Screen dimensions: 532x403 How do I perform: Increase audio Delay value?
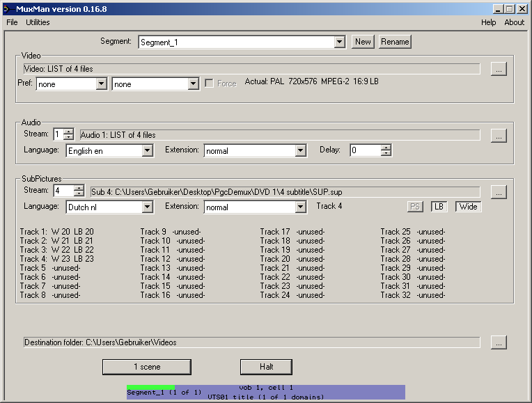pos(386,148)
